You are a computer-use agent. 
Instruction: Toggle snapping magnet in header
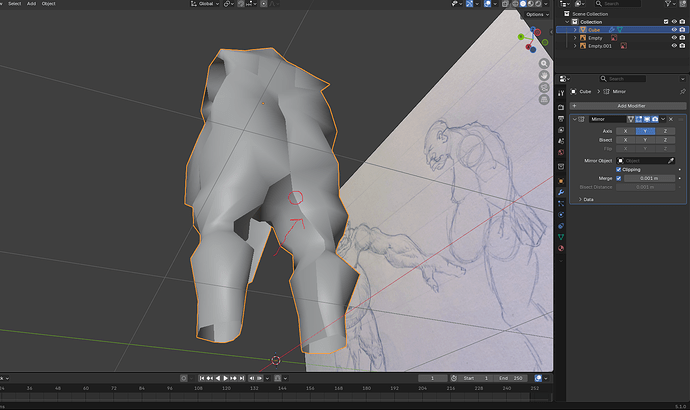coord(241,4)
